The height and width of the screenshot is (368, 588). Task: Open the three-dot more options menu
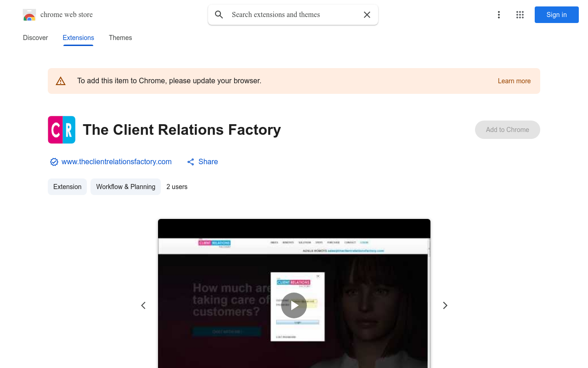pos(499,15)
